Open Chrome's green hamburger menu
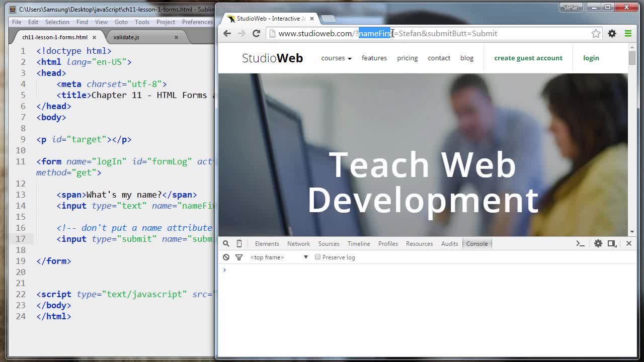 (x=628, y=33)
